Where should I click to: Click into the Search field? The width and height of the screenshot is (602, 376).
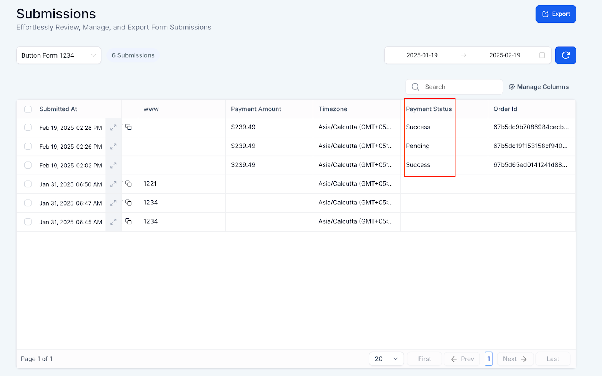coord(454,87)
